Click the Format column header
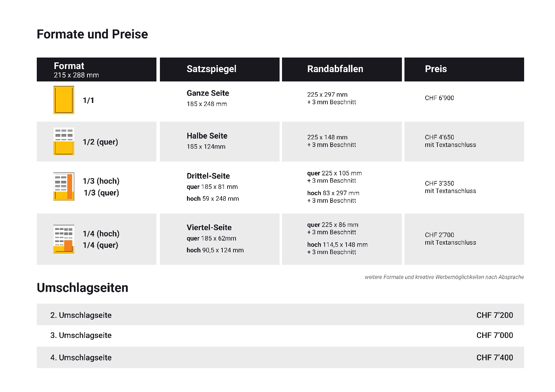The image size is (555, 392). tap(69, 66)
